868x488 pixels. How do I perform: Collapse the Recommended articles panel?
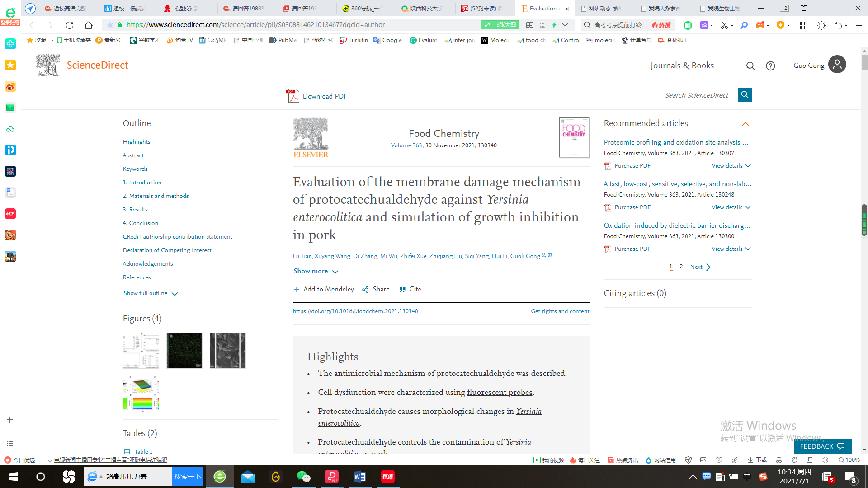pyautogui.click(x=745, y=124)
